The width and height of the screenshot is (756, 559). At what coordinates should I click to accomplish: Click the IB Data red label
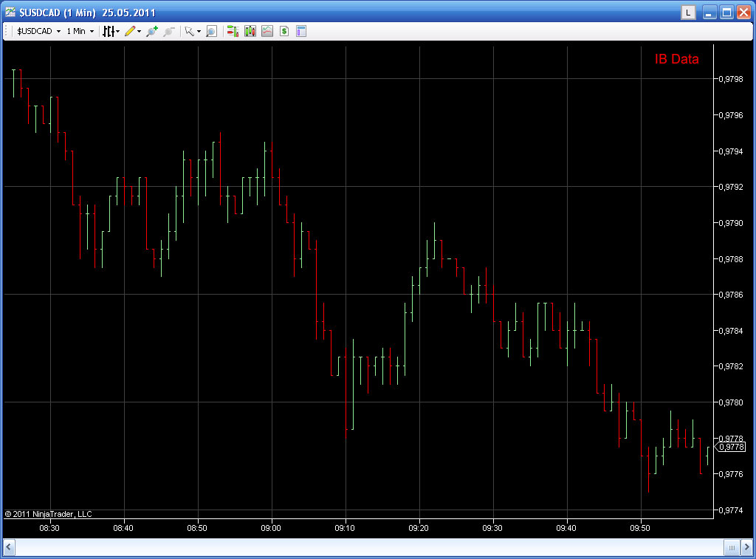click(x=676, y=59)
